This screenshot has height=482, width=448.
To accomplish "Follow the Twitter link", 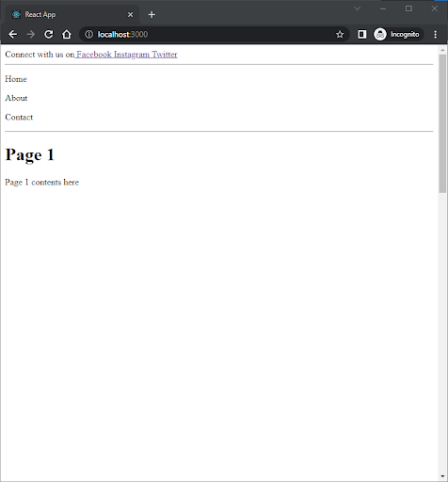I will tap(165, 55).
